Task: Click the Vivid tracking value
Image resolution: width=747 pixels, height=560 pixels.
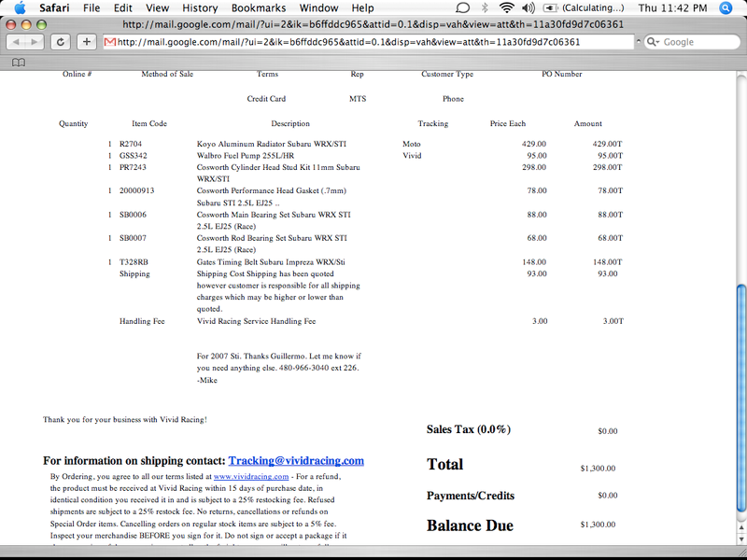Action: pos(412,156)
